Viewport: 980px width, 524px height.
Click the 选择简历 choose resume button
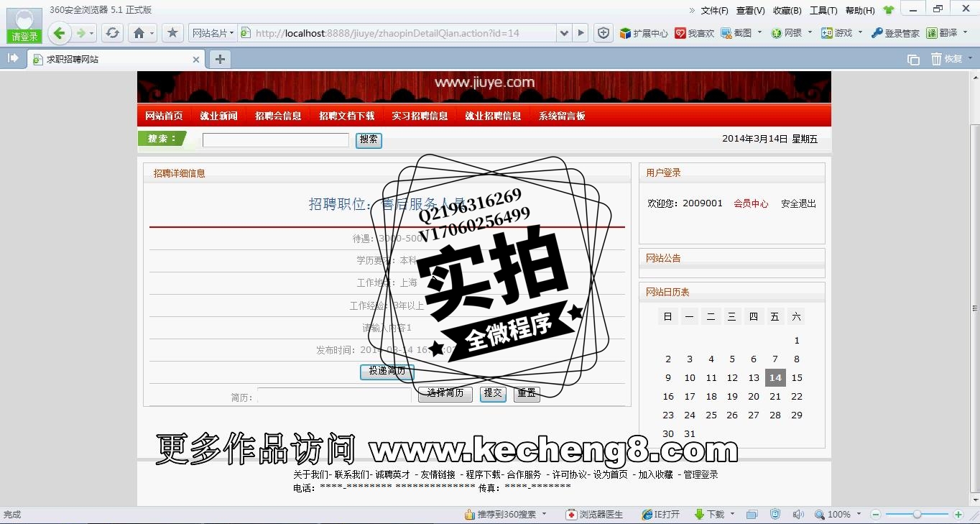pos(445,394)
